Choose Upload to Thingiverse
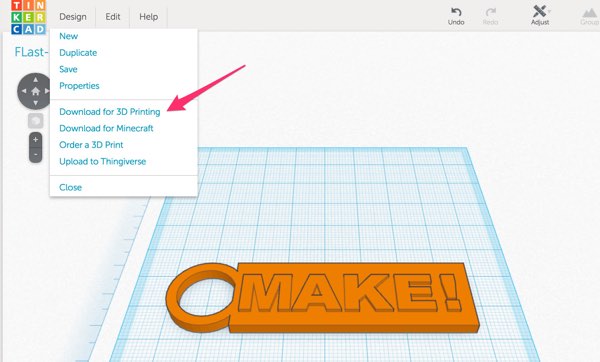The height and width of the screenshot is (362, 600). (x=103, y=161)
